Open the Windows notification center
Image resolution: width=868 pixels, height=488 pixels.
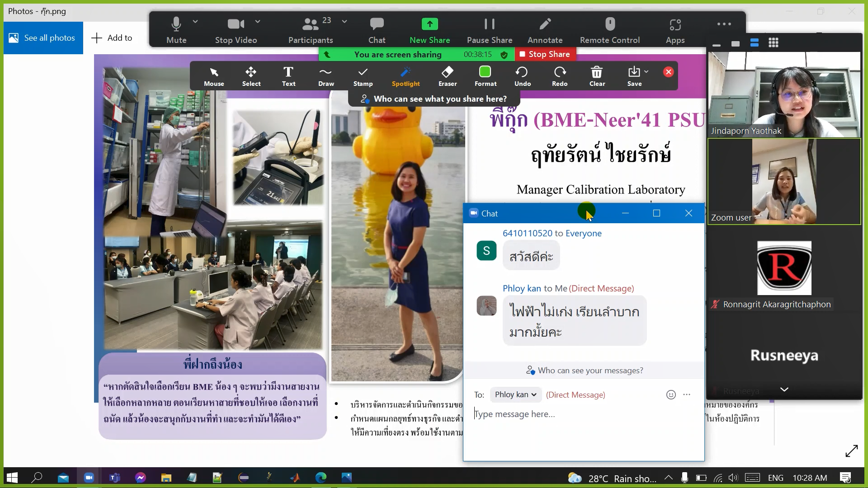click(845, 478)
